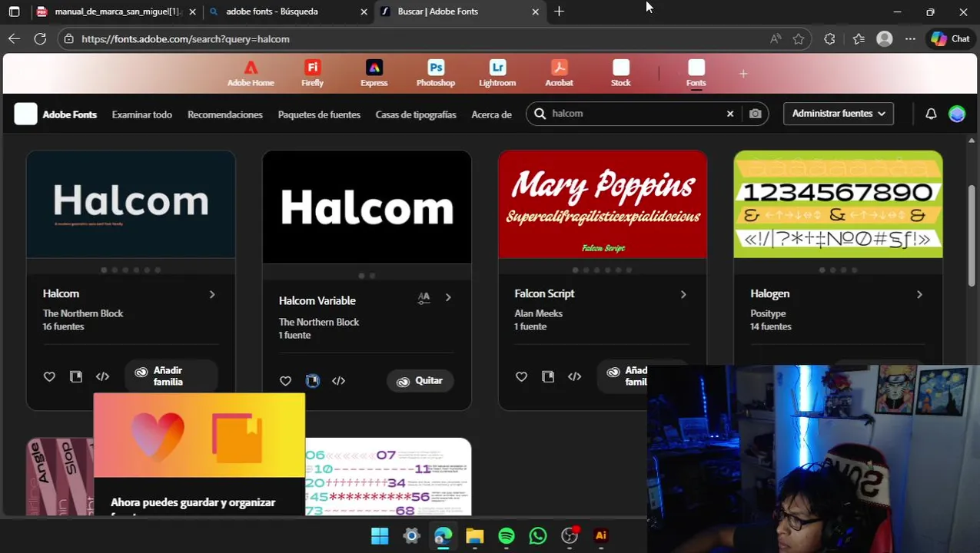Image resolution: width=980 pixels, height=553 pixels.
Task: Open The Northern Block foundry under Halcom
Action: coord(83,313)
